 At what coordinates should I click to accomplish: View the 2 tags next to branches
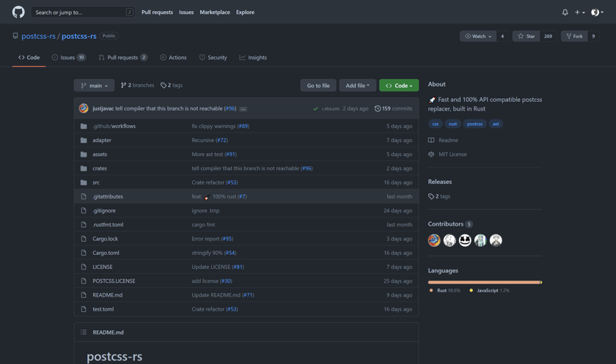(x=172, y=85)
